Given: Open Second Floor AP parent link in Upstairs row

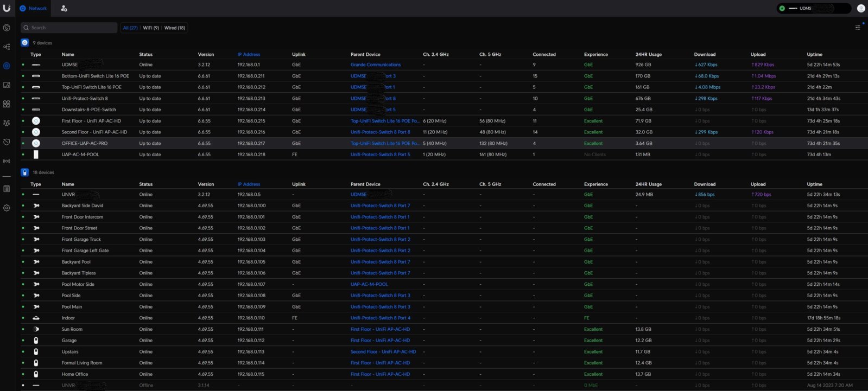Looking at the screenshot, I should [x=383, y=352].
